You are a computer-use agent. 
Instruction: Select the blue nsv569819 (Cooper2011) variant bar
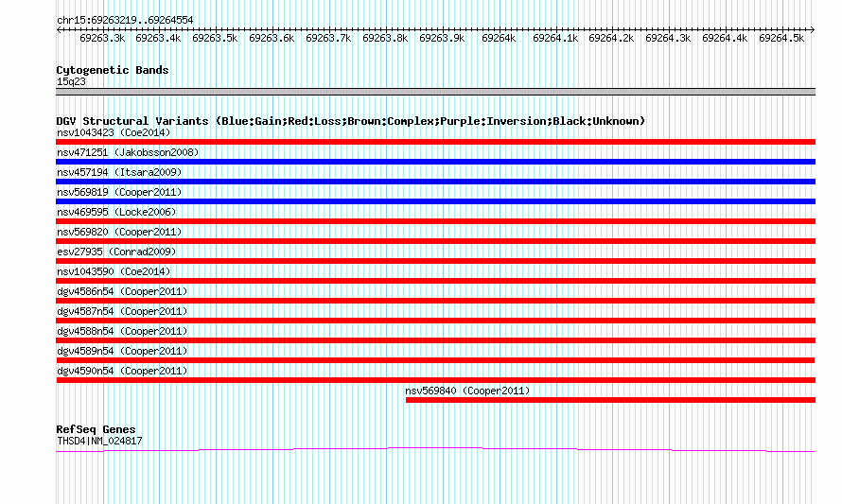point(435,201)
